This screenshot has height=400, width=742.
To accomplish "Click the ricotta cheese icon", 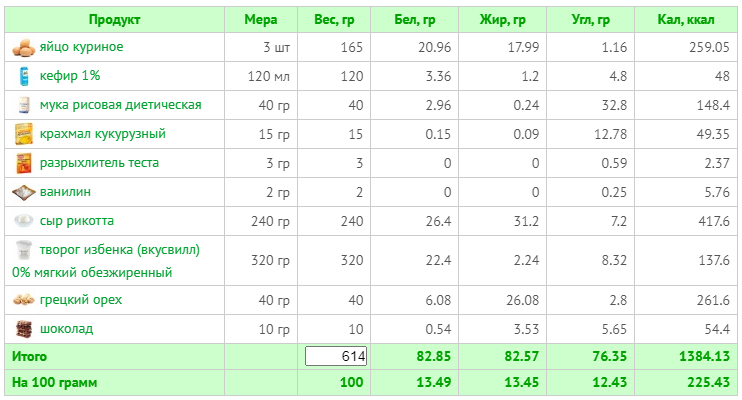I will point(24,221).
